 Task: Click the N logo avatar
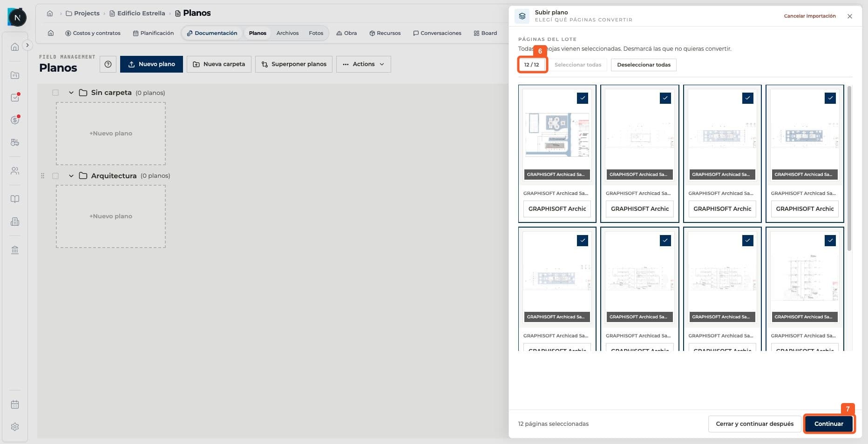pyautogui.click(x=17, y=18)
